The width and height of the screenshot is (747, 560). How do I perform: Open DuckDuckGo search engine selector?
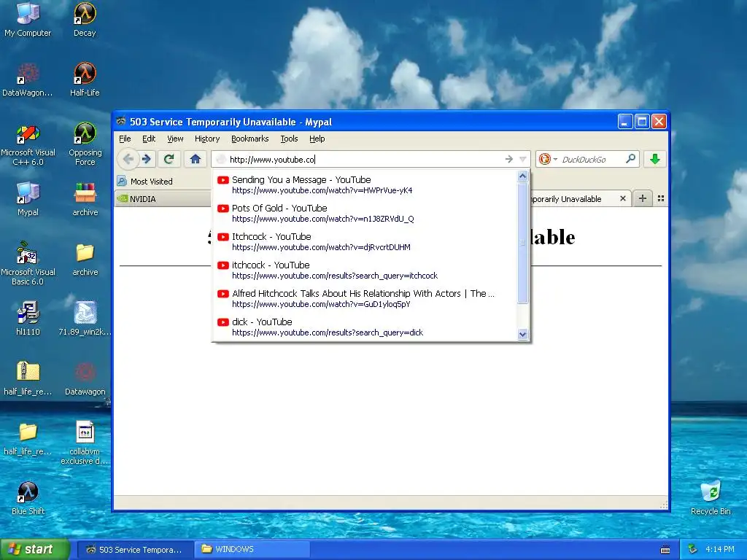(x=548, y=159)
